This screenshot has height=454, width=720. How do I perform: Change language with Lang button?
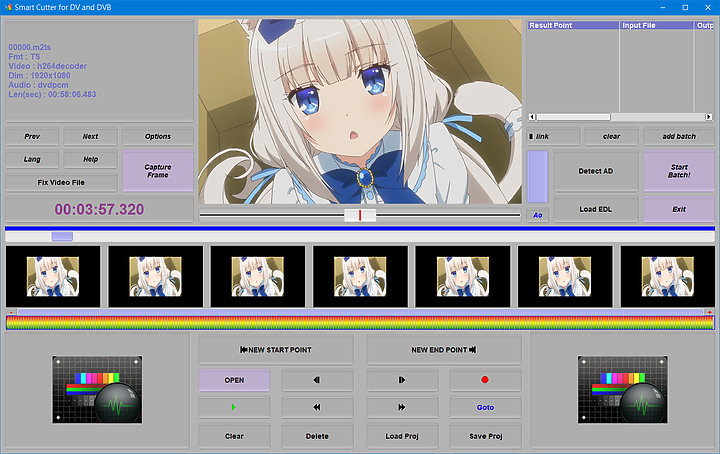point(32,159)
